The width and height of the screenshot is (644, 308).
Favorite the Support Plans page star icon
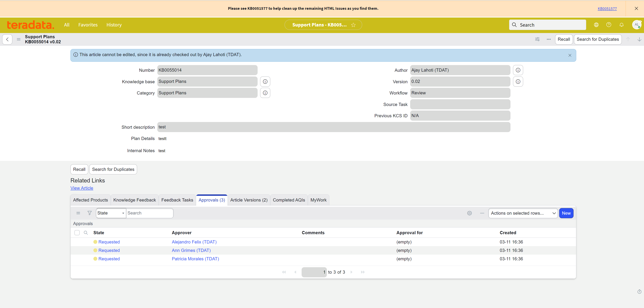(353, 25)
